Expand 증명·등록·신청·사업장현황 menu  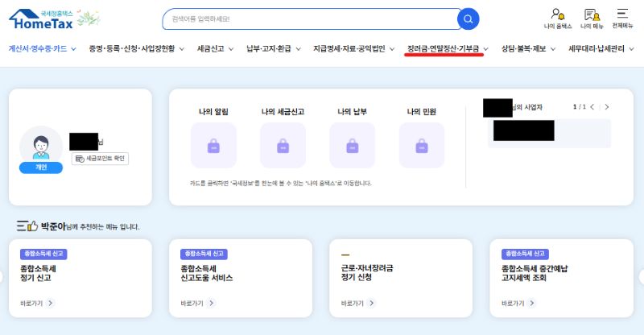tap(136, 48)
